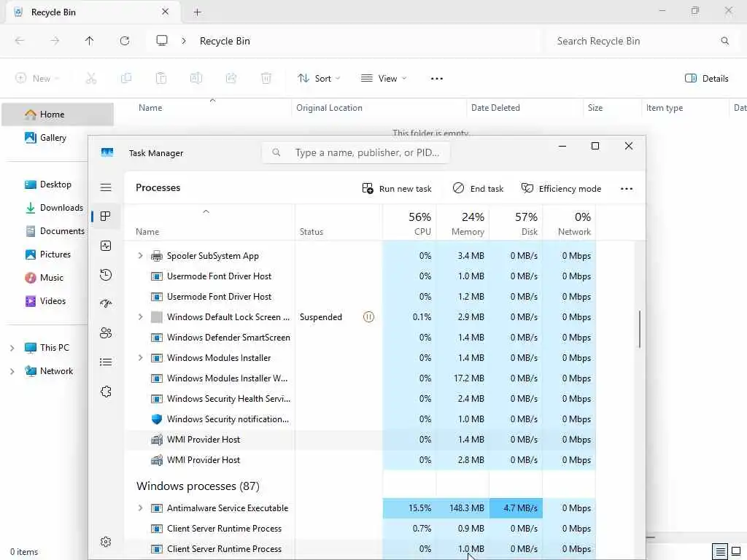Select Windows Security Health Service row
Screen dimensions: 747x560
[x=360, y=399]
